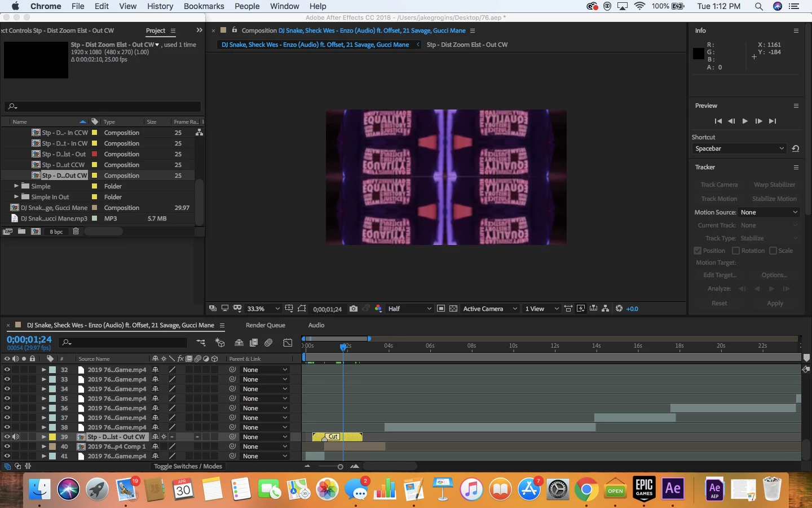812x508 pixels.
Task: Open the Motion Source dropdown
Action: click(769, 212)
